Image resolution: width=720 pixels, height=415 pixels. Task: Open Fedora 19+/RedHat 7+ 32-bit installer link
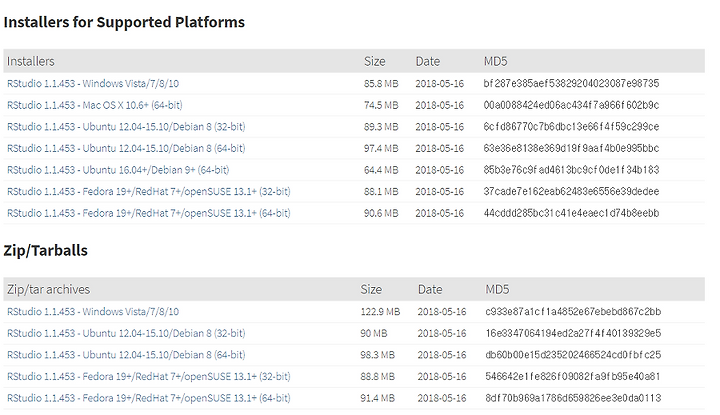pos(148,191)
